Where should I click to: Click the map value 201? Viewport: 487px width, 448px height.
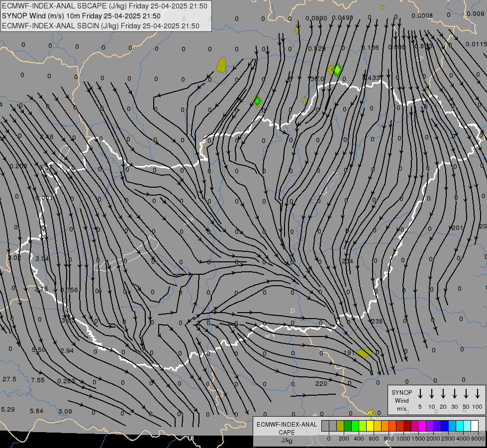[457, 228]
